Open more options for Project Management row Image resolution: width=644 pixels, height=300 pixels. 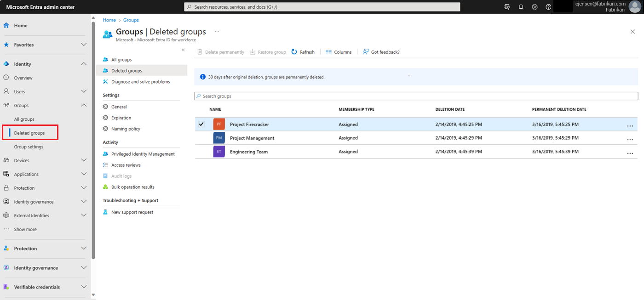click(x=630, y=140)
